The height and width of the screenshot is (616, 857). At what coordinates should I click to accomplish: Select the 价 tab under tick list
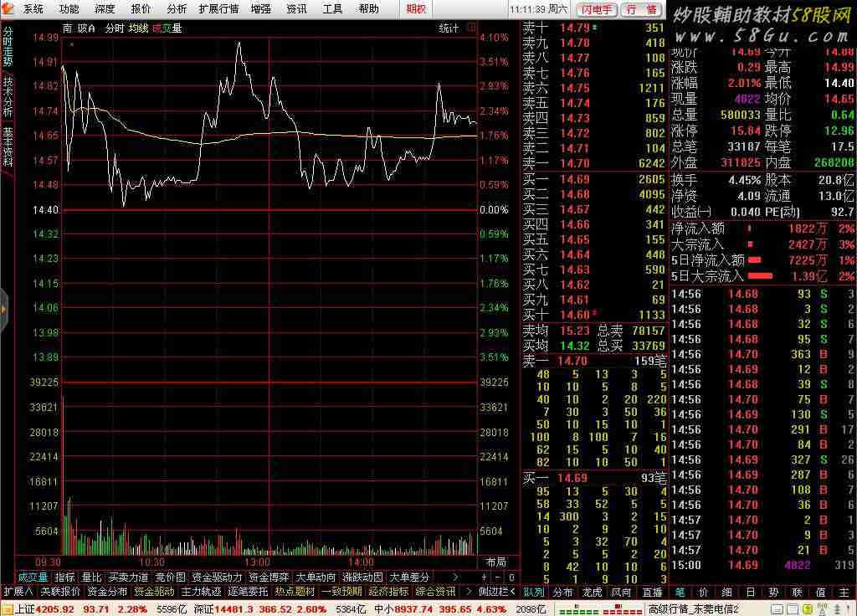703,593
